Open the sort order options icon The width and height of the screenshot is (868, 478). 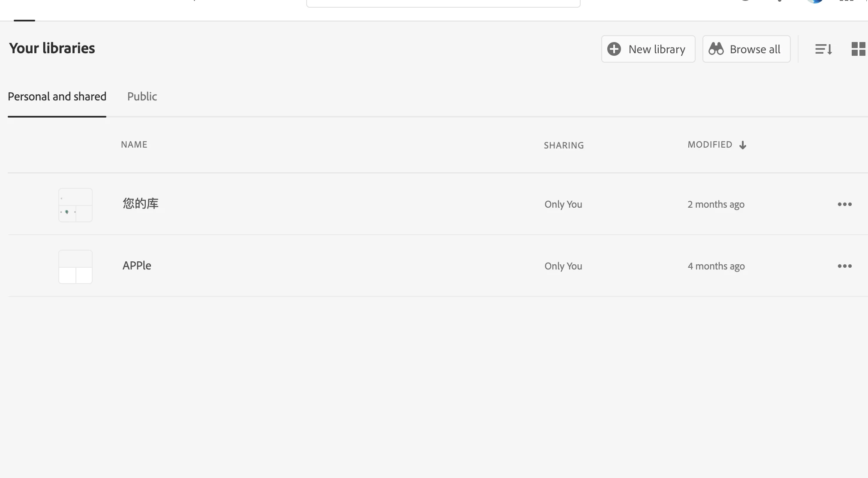(x=823, y=49)
